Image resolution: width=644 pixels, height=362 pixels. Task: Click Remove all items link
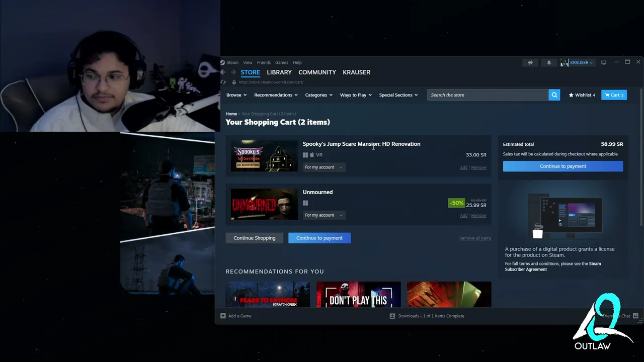click(x=475, y=238)
